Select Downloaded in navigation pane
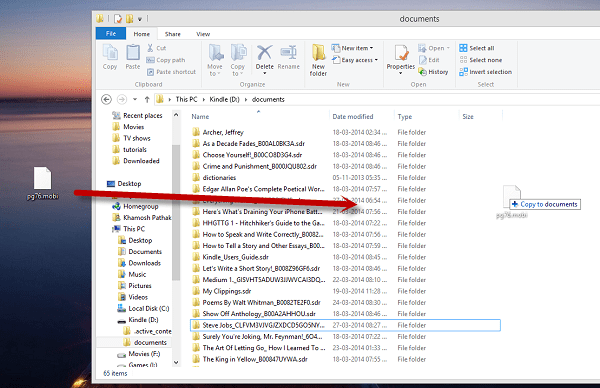 [136, 161]
